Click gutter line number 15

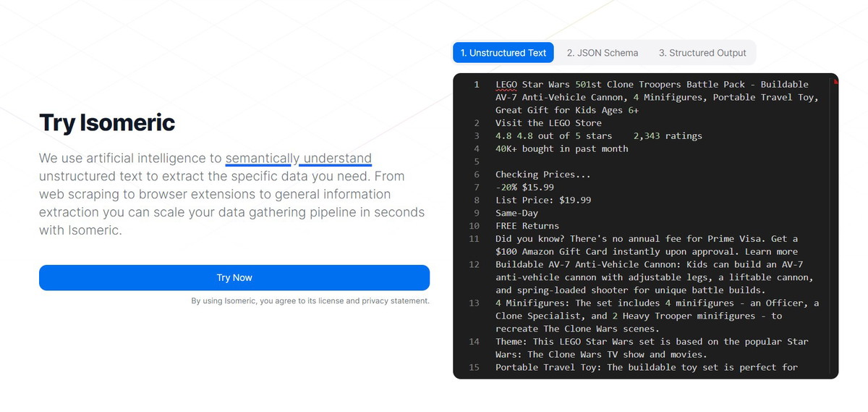tap(474, 367)
